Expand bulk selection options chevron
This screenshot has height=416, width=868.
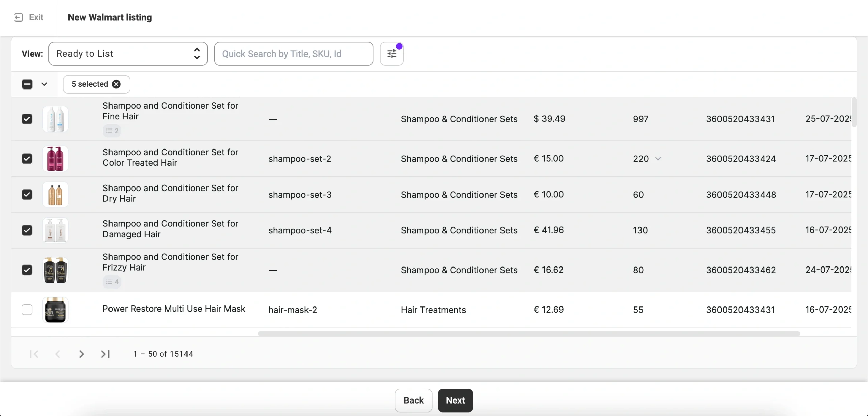(44, 84)
